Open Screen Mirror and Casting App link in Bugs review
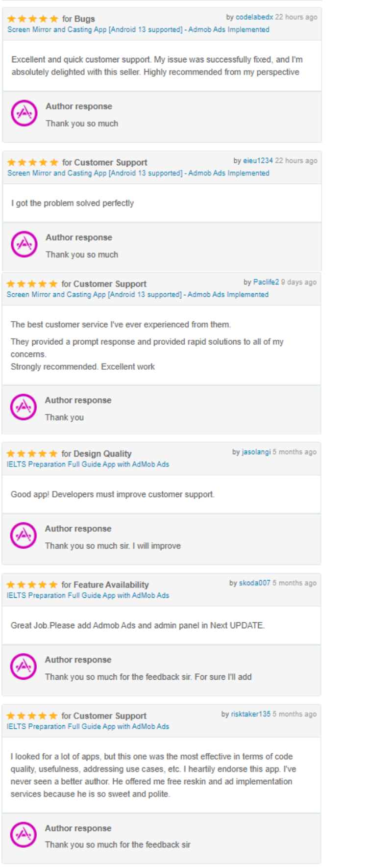The height and width of the screenshot is (868, 391). coord(138,29)
